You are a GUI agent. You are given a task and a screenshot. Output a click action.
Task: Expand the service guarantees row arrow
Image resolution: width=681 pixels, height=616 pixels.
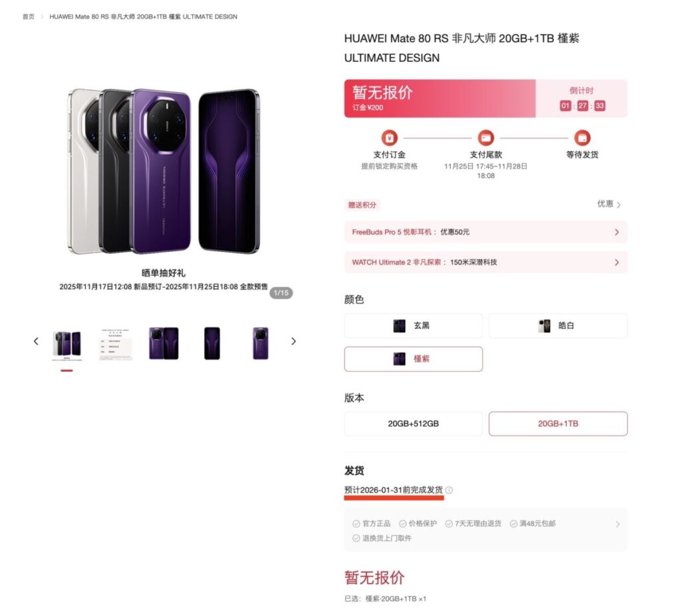[618, 524]
